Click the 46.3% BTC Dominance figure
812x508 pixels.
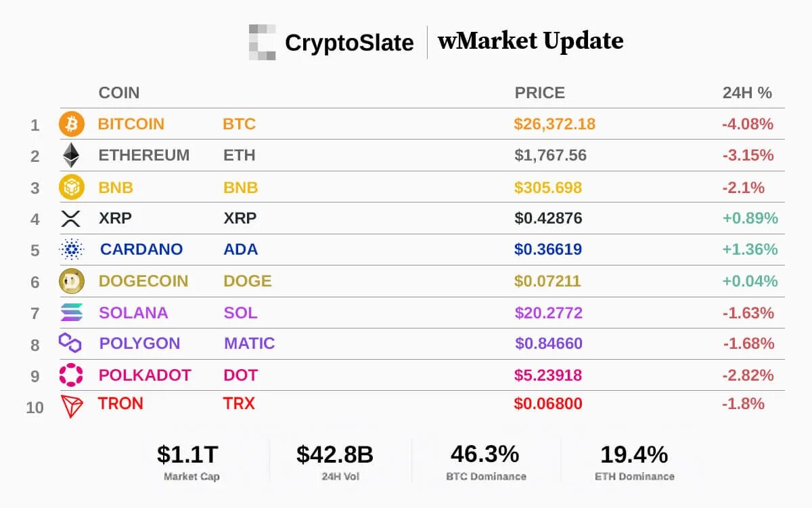[x=484, y=454]
